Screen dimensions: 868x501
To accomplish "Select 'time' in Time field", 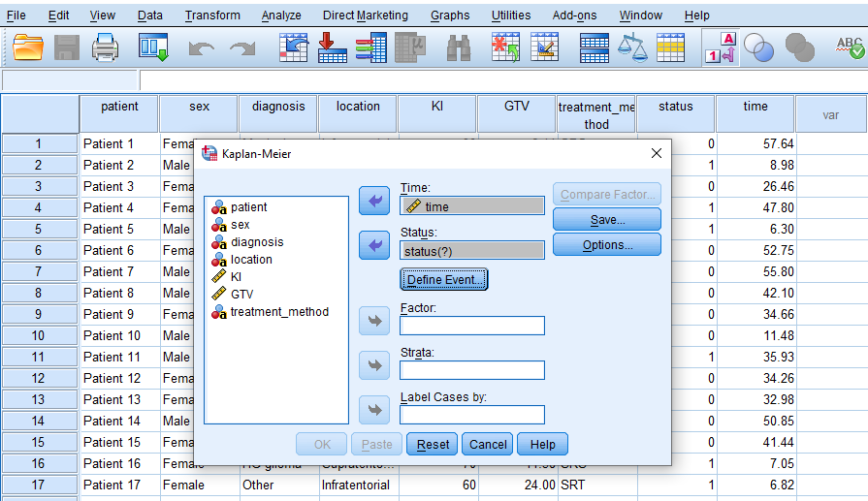I will pos(472,206).
